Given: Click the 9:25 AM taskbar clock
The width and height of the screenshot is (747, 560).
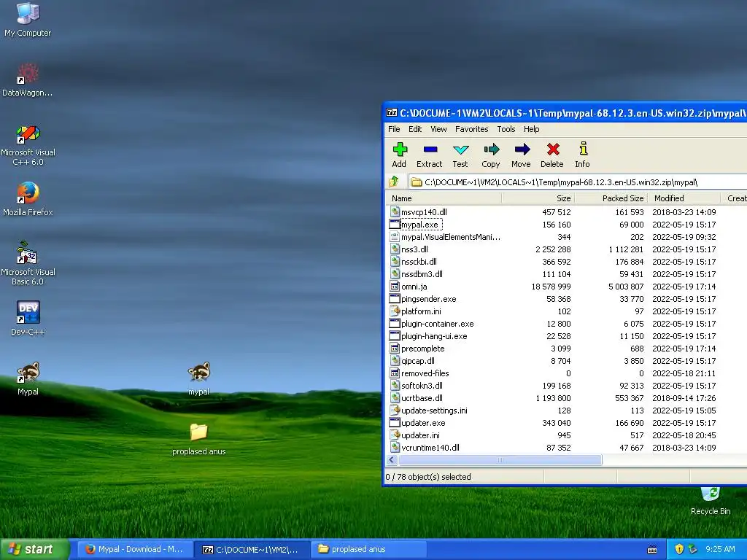Looking at the screenshot, I should click(720, 549).
